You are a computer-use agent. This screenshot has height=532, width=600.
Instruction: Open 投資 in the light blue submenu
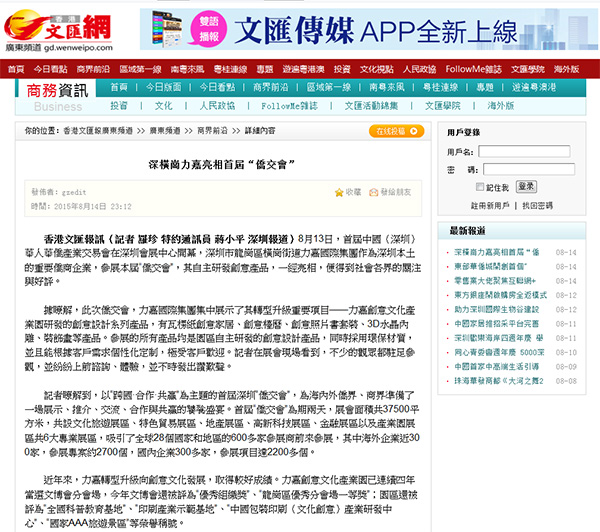click(x=119, y=106)
